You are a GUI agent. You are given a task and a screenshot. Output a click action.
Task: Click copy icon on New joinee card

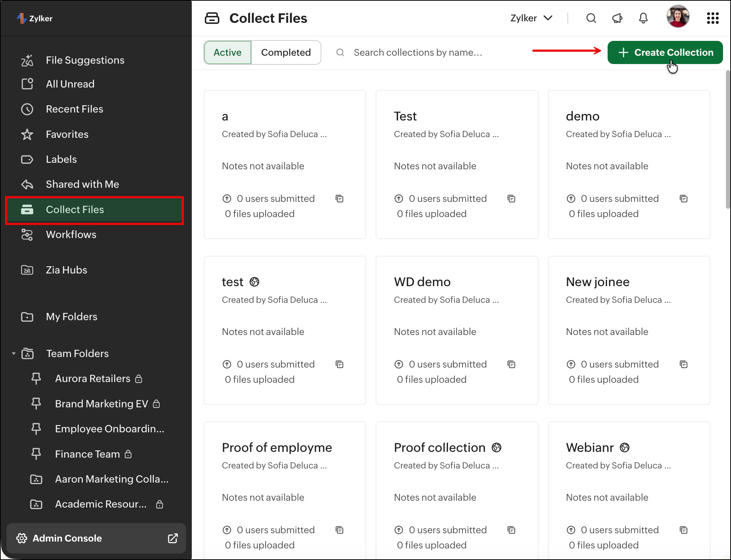[683, 364]
